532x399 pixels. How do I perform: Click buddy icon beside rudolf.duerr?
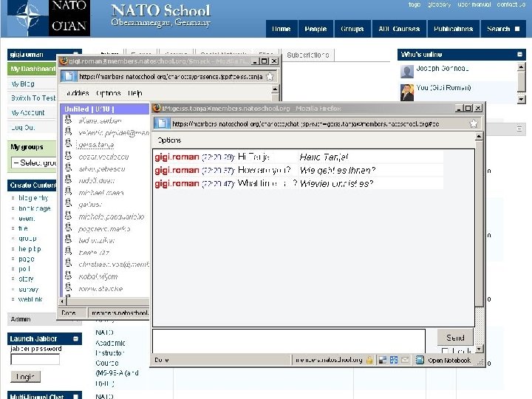[68, 180]
